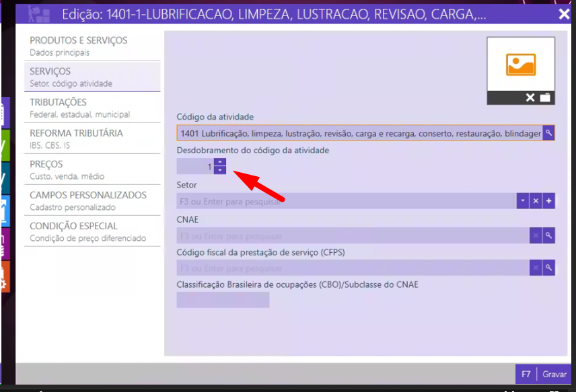Search CNAE using the magnifier icon
This screenshot has width=576, height=392.
(x=548, y=235)
